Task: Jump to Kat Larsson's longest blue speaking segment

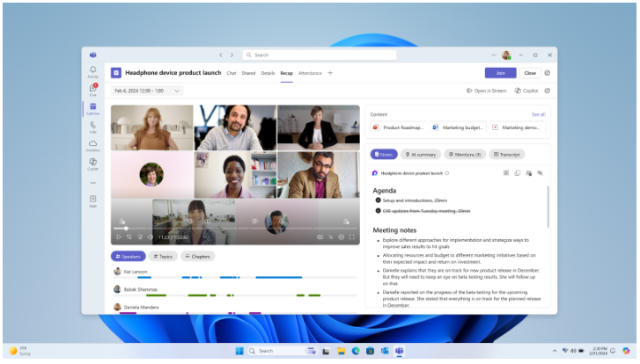Action: pyautogui.click(x=279, y=278)
